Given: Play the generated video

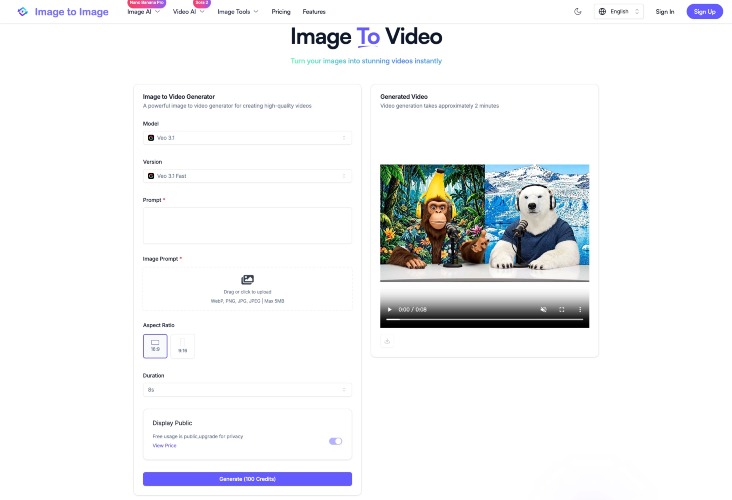Looking at the screenshot, I should click(x=389, y=310).
